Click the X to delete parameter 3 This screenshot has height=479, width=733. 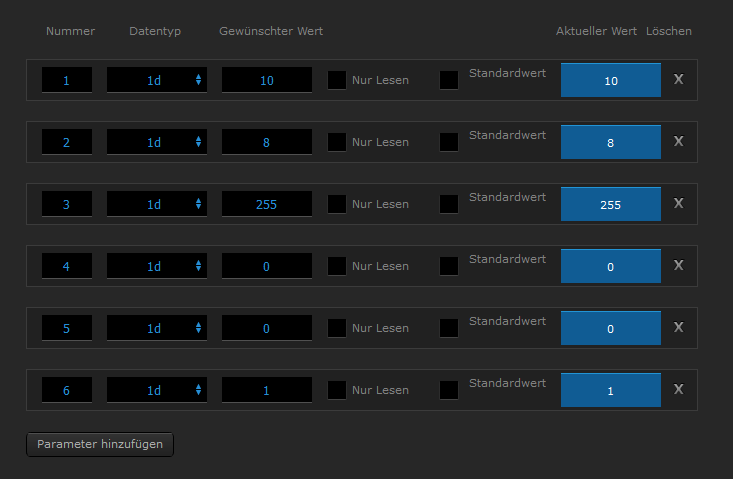[x=678, y=204]
